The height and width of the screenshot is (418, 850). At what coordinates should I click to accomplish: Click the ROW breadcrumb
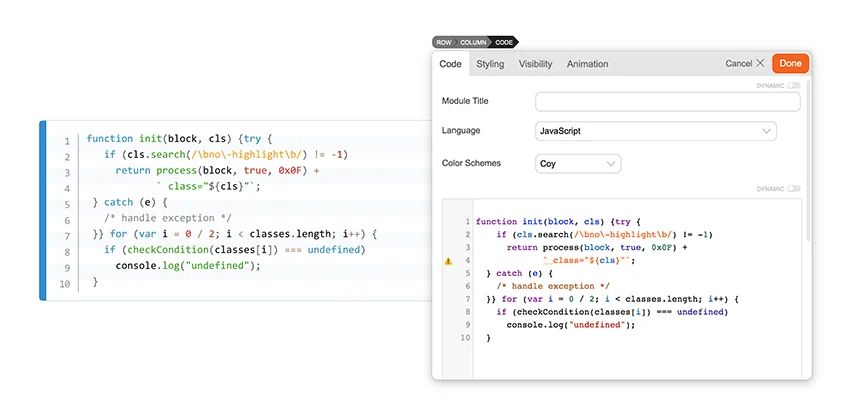[443, 42]
